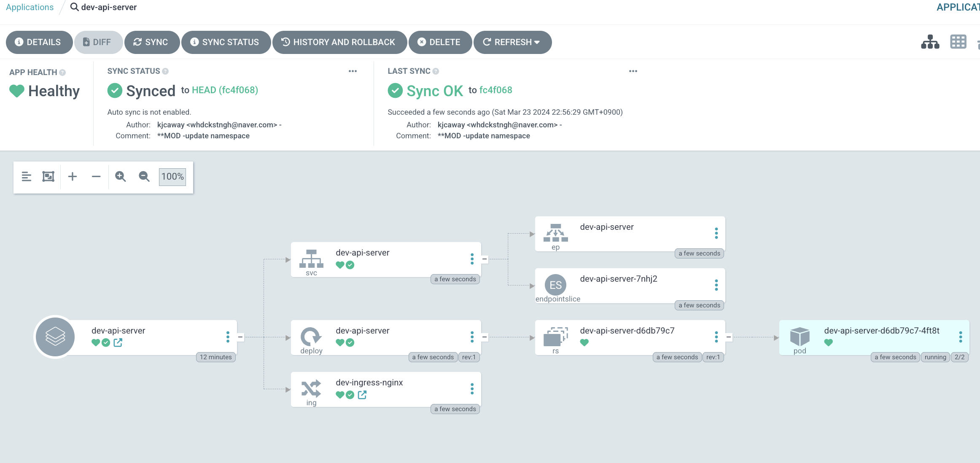This screenshot has width=980, height=463.
Task: Open the fc4f068 last sync revision link
Action: (496, 90)
